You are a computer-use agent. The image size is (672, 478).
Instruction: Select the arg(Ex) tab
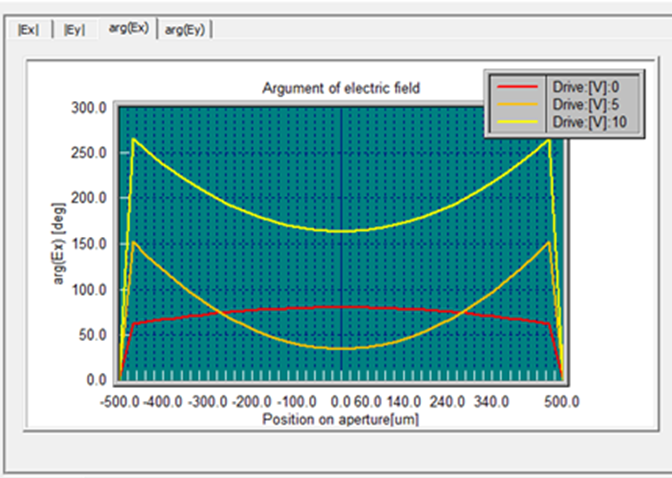pyautogui.click(x=129, y=28)
